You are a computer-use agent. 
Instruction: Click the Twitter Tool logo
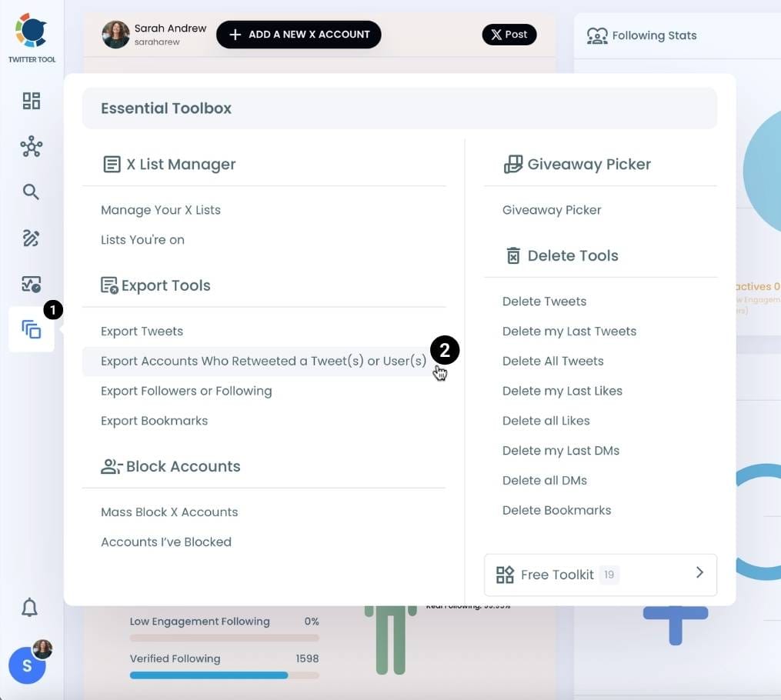[31, 32]
